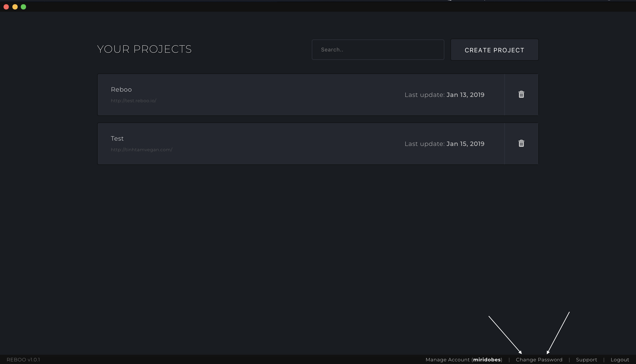Focus the Search projects field

tap(378, 49)
